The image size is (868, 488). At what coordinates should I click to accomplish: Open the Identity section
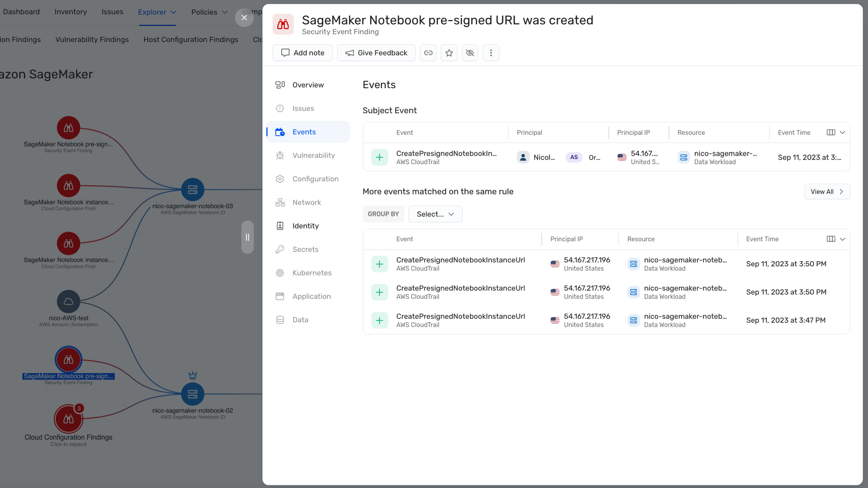pos(308,226)
